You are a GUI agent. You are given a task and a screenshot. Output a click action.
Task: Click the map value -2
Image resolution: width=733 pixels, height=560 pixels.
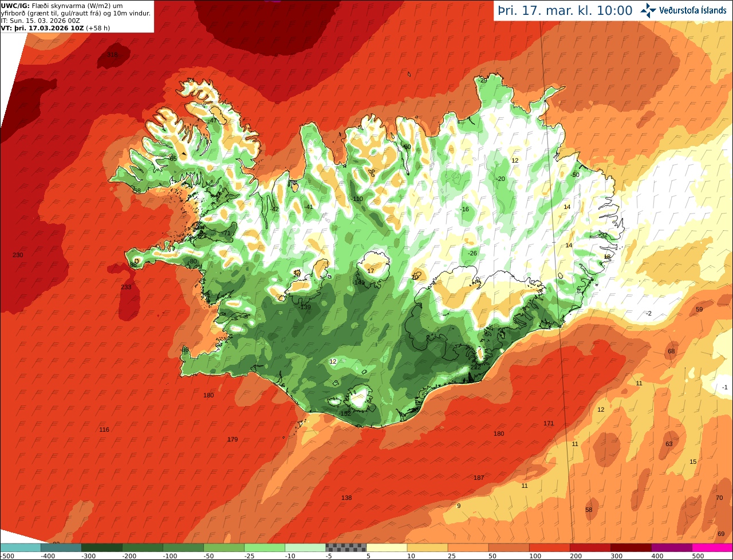pos(649,313)
